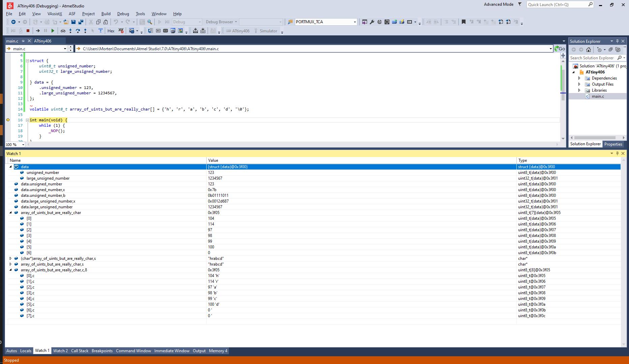Click the Step Over icon in debug toolbar
Image resolution: width=629 pixels, height=364 pixels.
pyautogui.click(x=78, y=31)
